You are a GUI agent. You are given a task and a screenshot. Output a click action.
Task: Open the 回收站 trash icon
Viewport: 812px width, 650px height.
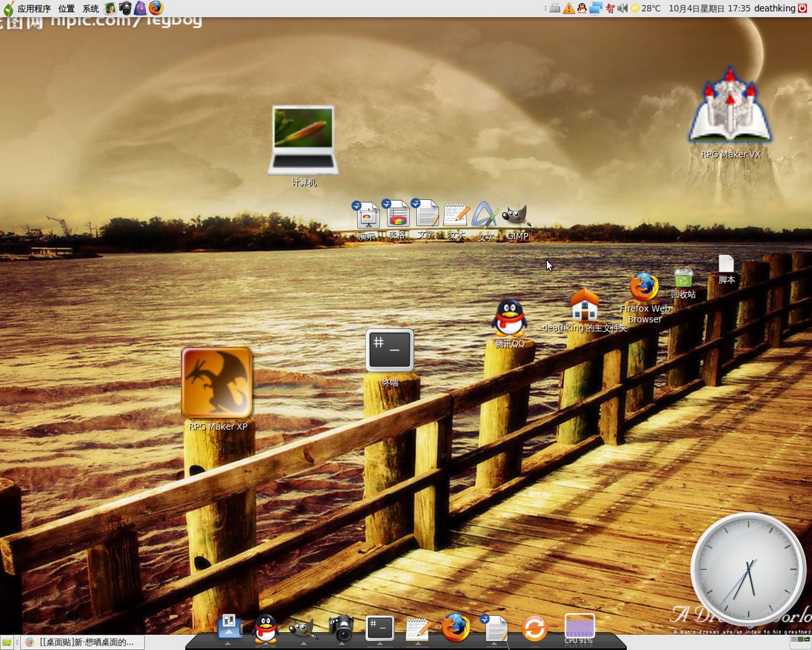[683, 277]
